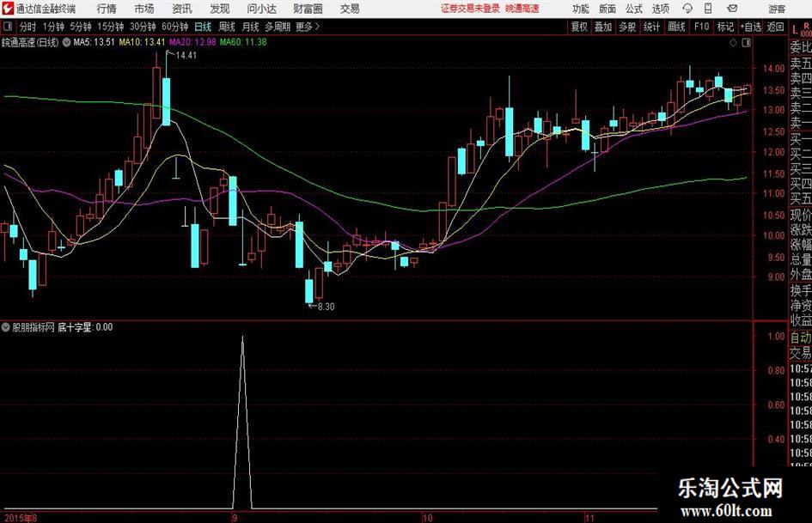Select the 日线 daily period tab
The image size is (812, 523).
click(203, 27)
